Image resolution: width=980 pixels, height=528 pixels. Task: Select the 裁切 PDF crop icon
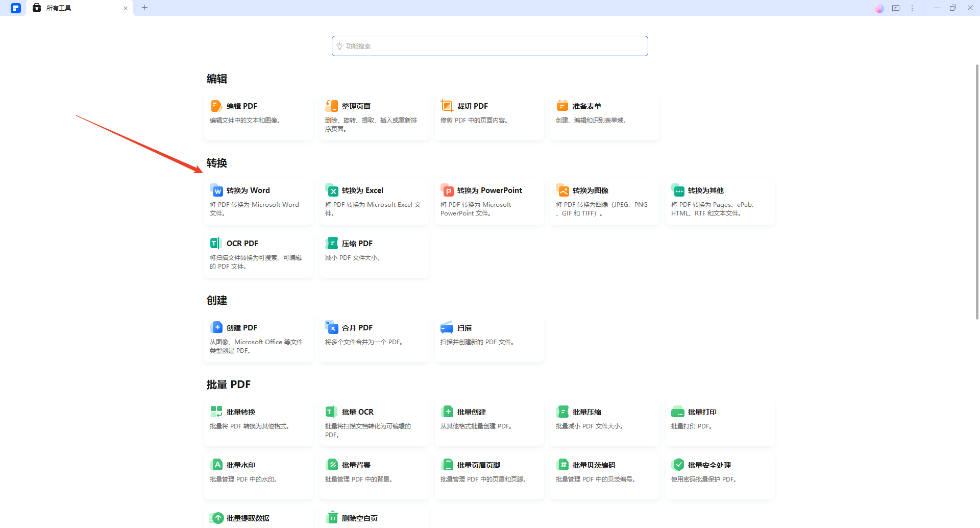[x=447, y=106]
